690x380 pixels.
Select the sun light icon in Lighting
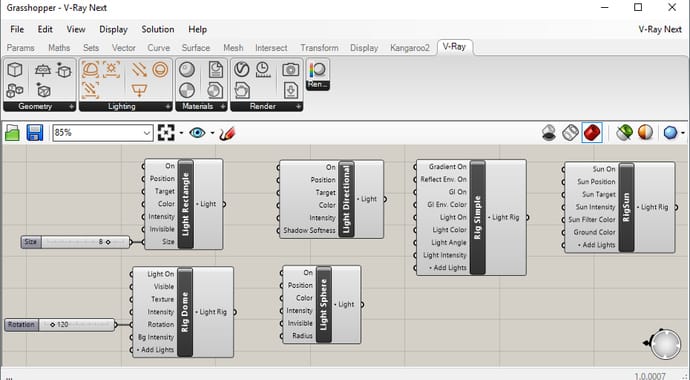(x=111, y=69)
